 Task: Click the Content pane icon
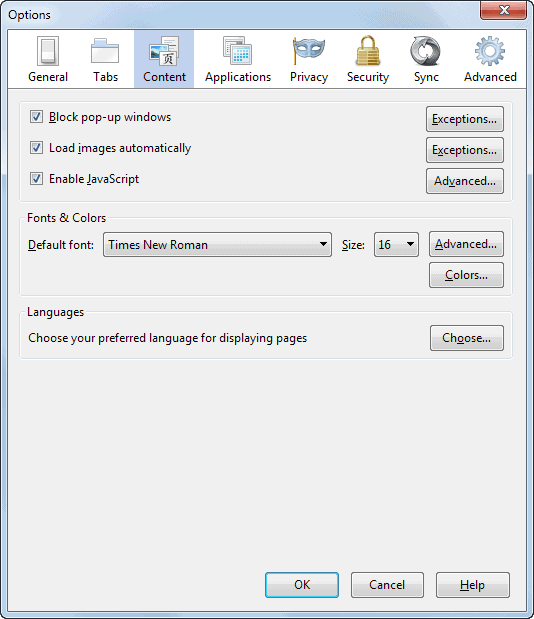coord(164,51)
